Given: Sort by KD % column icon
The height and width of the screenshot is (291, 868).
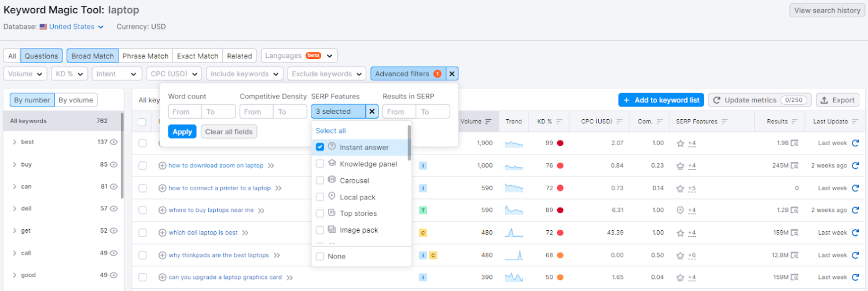Looking at the screenshot, I should [560, 121].
